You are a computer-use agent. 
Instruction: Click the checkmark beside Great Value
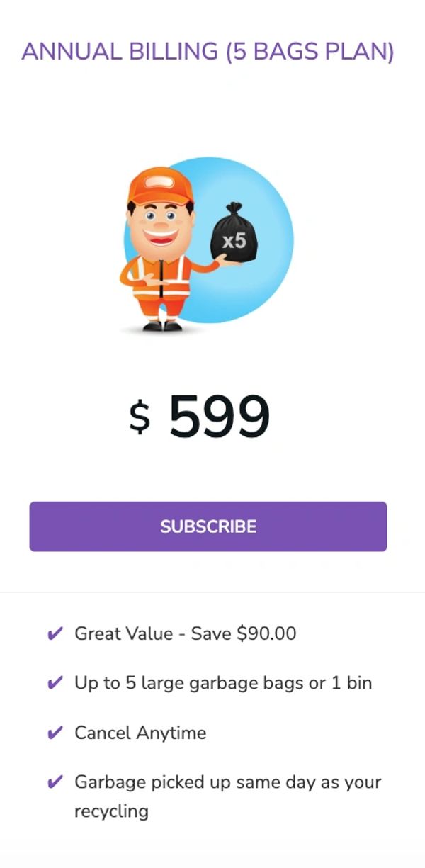[x=55, y=633]
